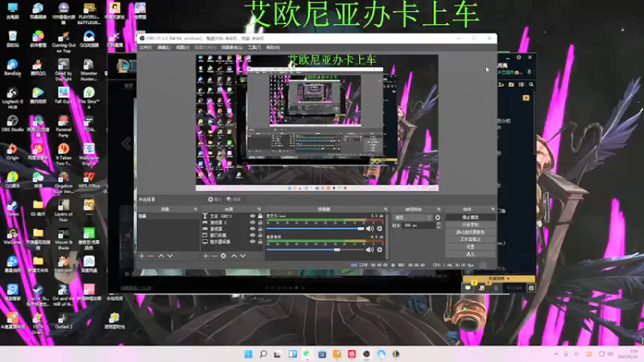Click the 停止推流 stop streaming button
Image resolution: width=644 pixels, height=362 pixels.
pos(470,217)
